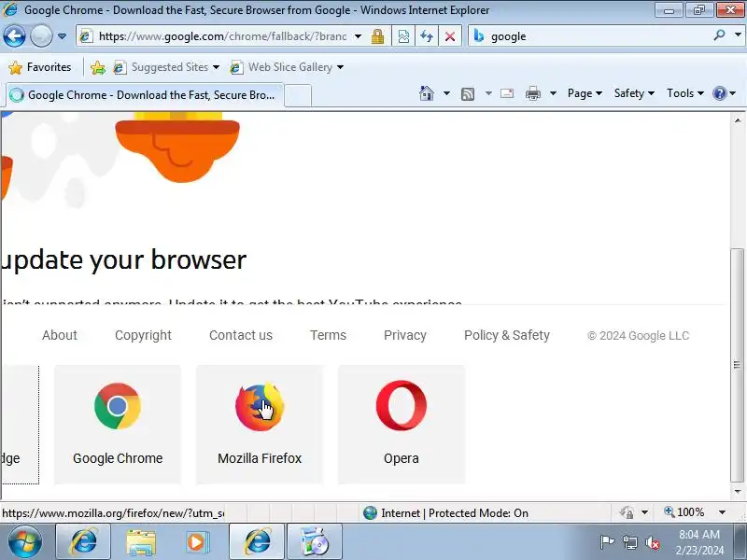747x560 pixels.
Task: Click the 100% zoom level button
Action: 684,512
